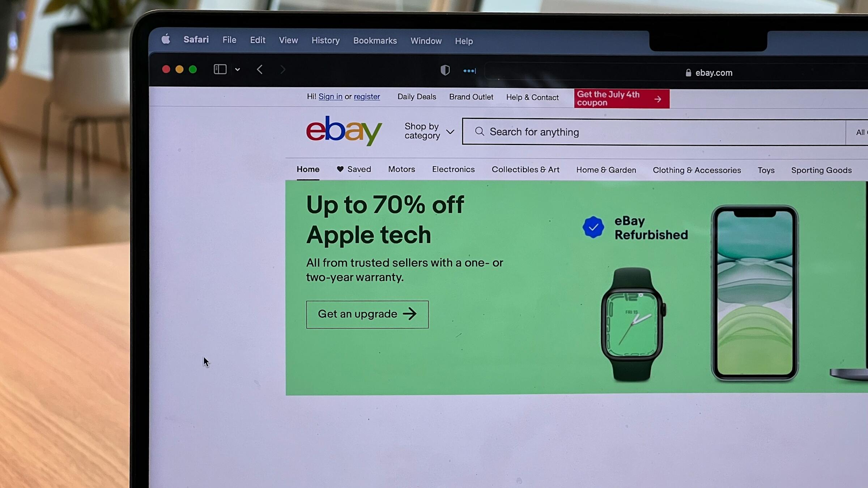Click the Search for anything field
This screenshot has width=868, height=488.
point(654,132)
